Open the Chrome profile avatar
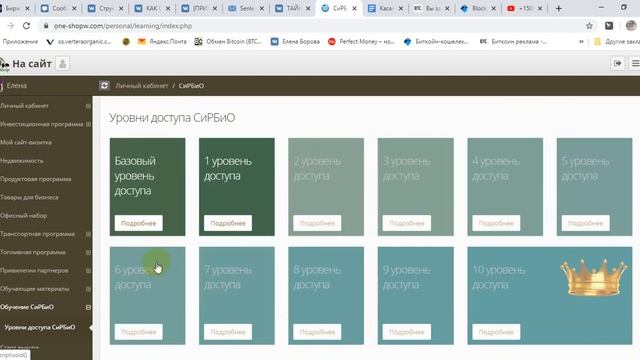This screenshot has height=360, width=640. 631,26
